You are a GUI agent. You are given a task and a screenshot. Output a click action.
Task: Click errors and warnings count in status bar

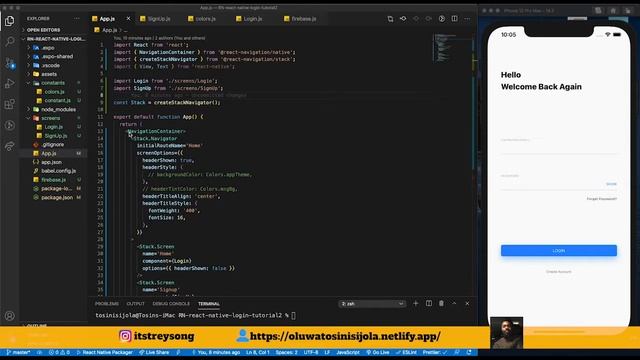[59, 352]
